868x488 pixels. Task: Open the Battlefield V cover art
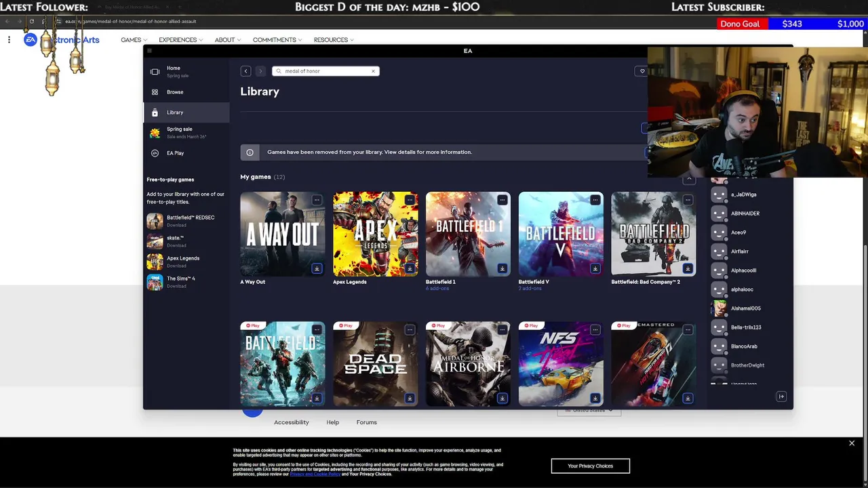point(561,234)
